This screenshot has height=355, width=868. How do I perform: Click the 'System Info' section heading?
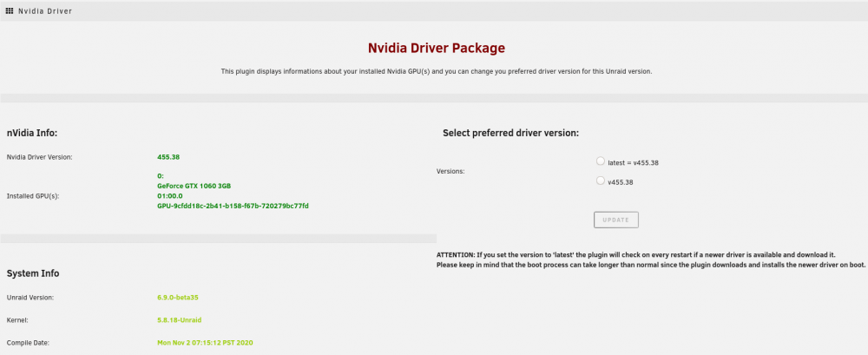33,273
